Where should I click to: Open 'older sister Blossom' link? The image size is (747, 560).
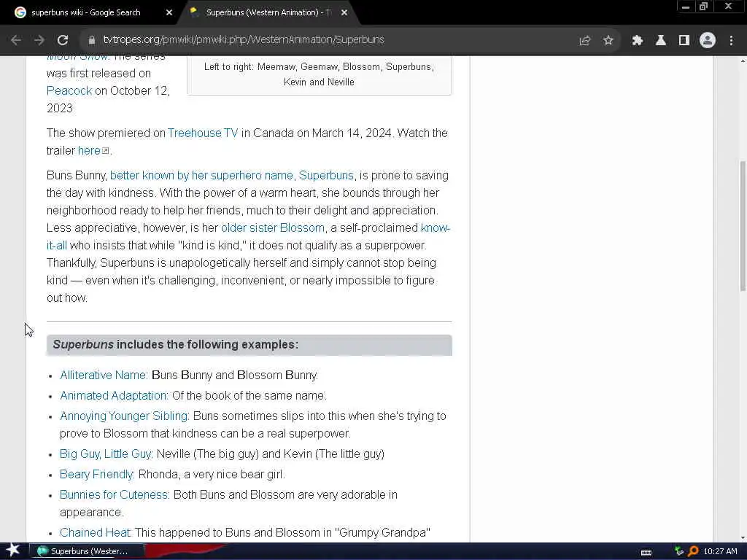click(x=273, y=228)
